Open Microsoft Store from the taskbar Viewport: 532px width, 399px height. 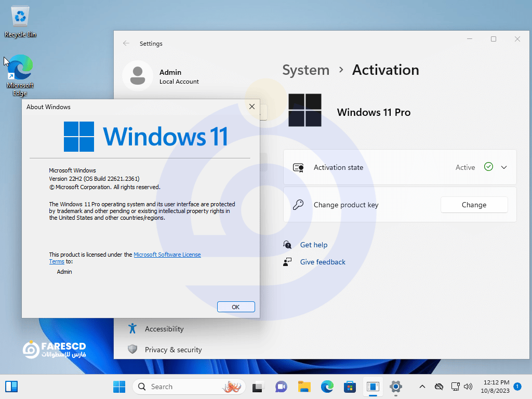coord(350,387)
